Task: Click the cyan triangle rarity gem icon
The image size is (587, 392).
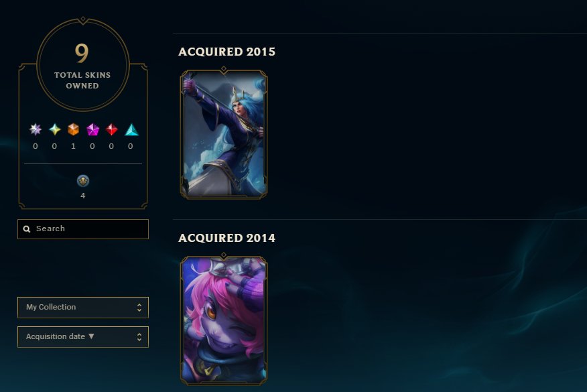Action: pos(131,129)
